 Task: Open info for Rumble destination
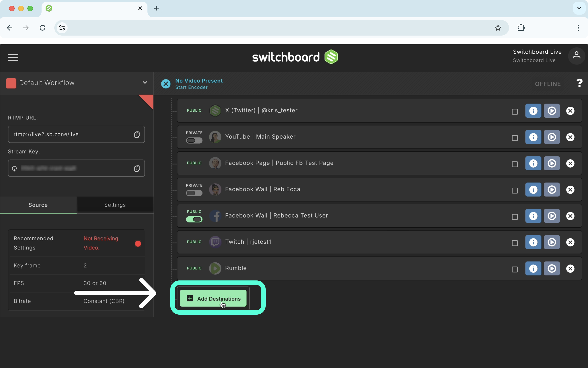(533, 268)
